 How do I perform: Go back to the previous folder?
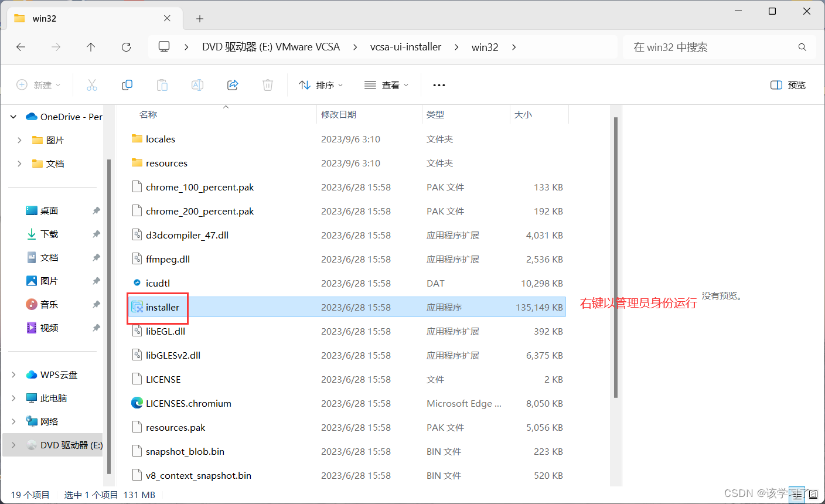21,47
